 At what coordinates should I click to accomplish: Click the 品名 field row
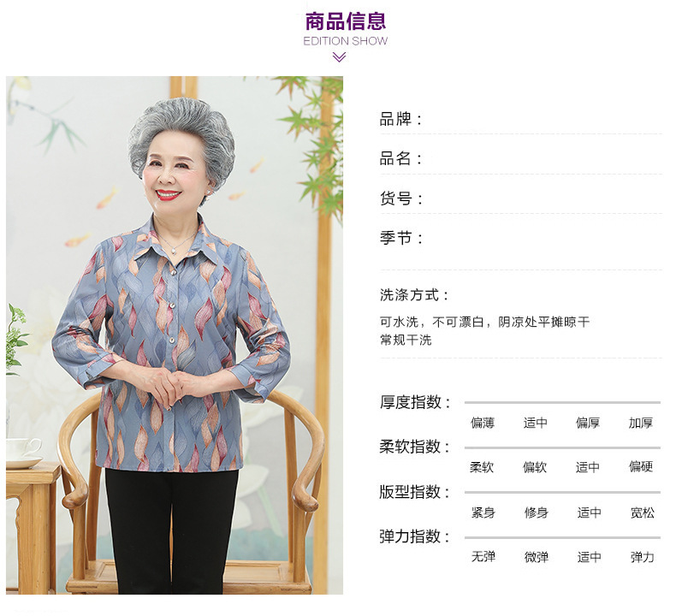520,158
